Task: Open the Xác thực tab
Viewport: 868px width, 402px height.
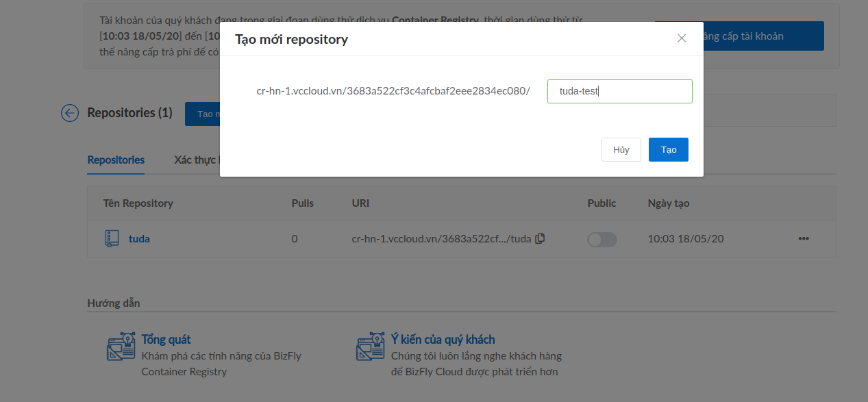Action: coord(196,160)
